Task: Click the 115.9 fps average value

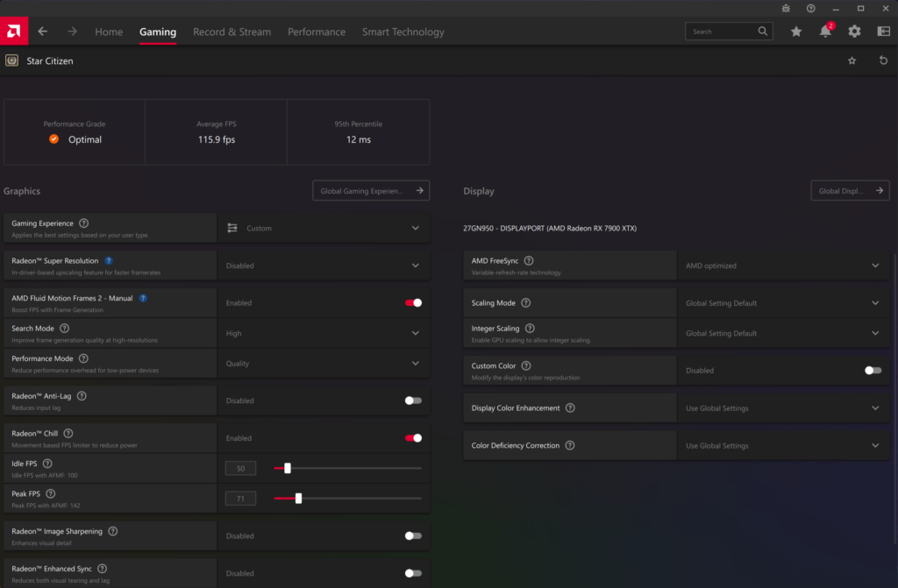Action: [x=217, y=139]
